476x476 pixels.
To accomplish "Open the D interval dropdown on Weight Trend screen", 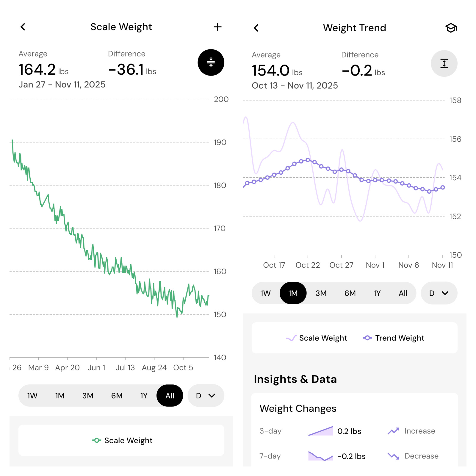I will pyautogui.click(x=439, y=293).
